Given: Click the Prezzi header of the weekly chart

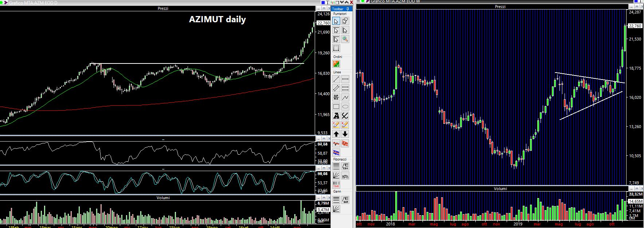Looking at the screenshot, I should point(500,7).
